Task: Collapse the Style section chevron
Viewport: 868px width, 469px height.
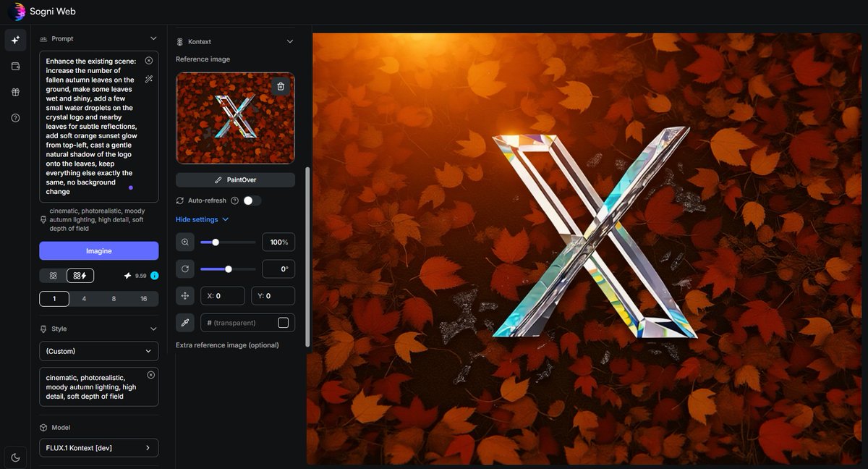Action: [153, 329]
